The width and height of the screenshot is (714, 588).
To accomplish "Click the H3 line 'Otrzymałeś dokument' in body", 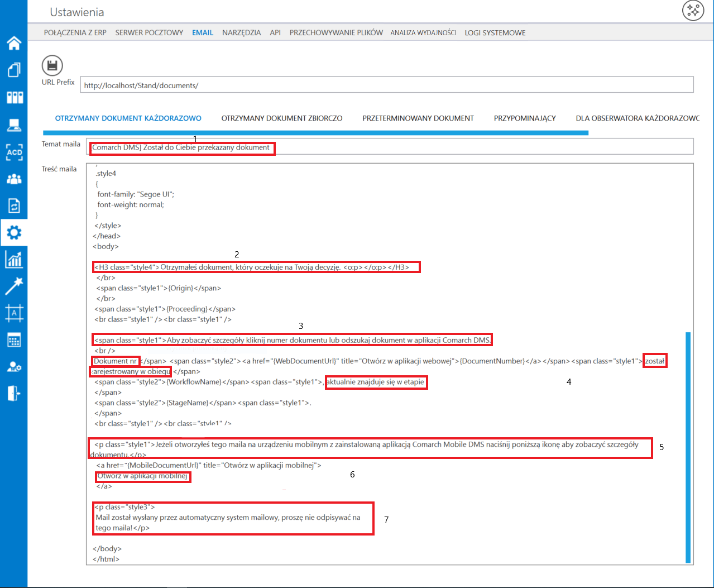I will [x=252, y=267].
